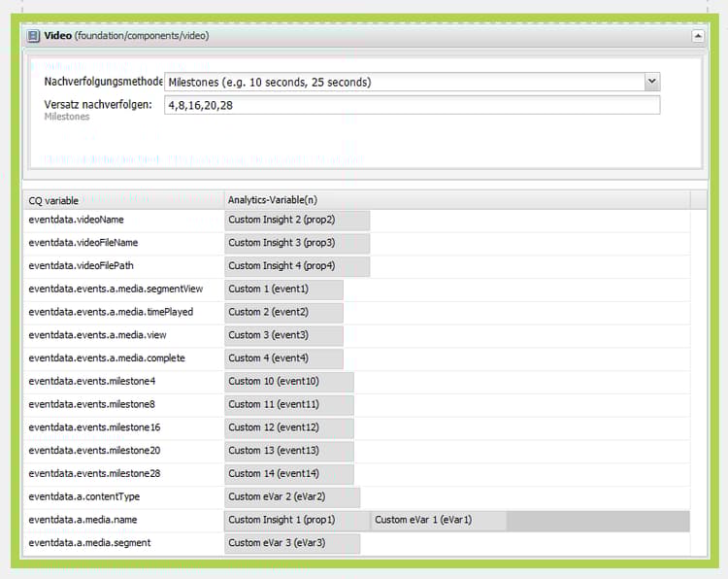Screen dimensions: 728x579
Task: Click the Custom 13 (event13) tag
Action: click(x=289, y=451)
